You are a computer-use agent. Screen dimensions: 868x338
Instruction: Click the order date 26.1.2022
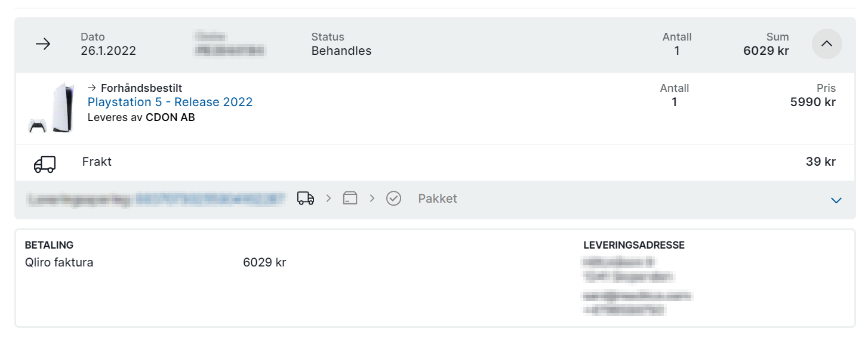pyautogui.click(x=108, y=51)
